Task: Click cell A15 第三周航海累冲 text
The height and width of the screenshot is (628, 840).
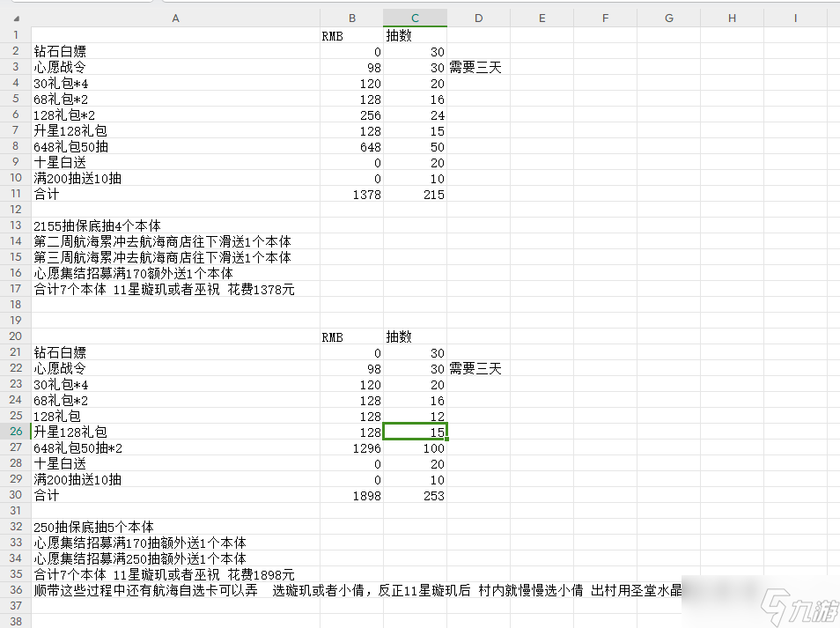Action: (176, 257)
